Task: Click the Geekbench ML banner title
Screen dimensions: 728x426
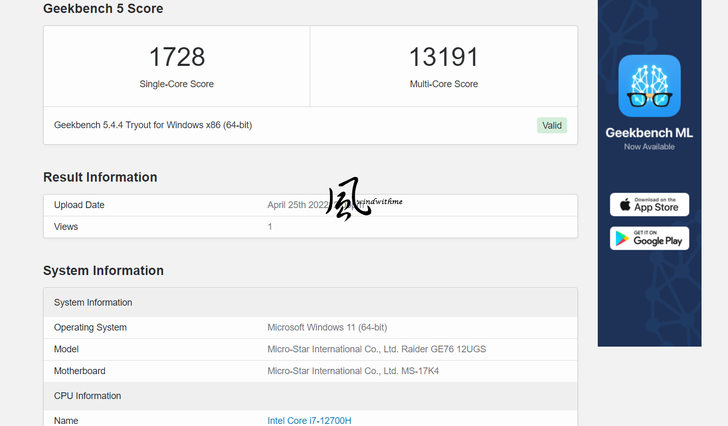Action: pos(649,133)
